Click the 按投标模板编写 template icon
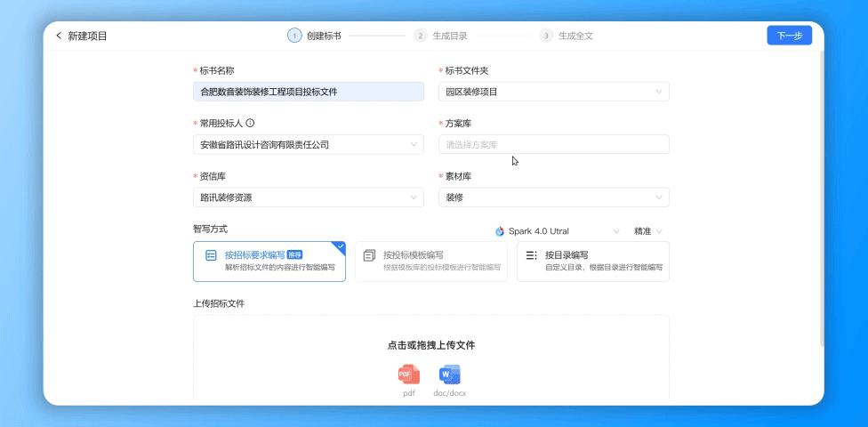868x427 pixels. coord(369,255)
